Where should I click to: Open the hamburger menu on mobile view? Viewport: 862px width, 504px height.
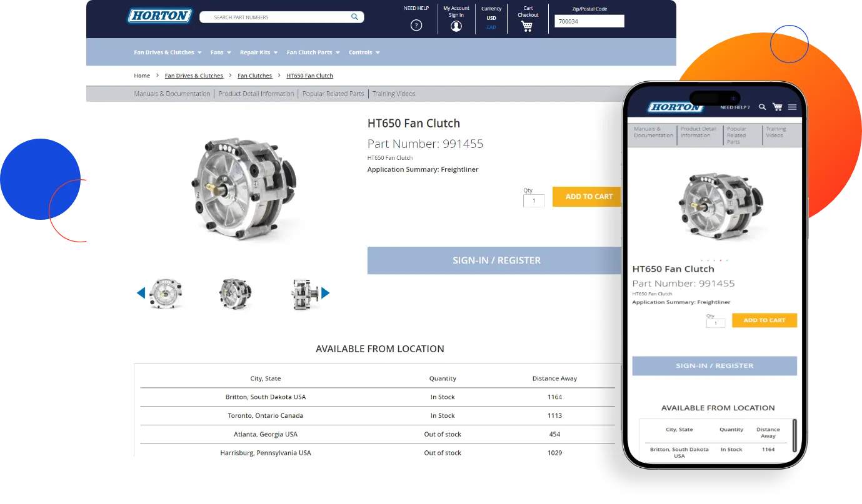tap(792, 107)
